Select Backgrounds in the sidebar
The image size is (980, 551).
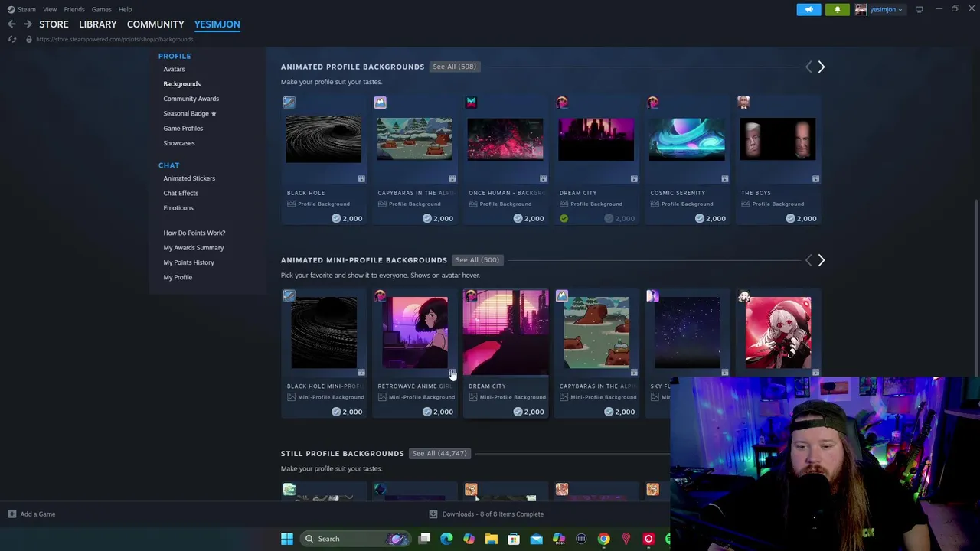181,83
